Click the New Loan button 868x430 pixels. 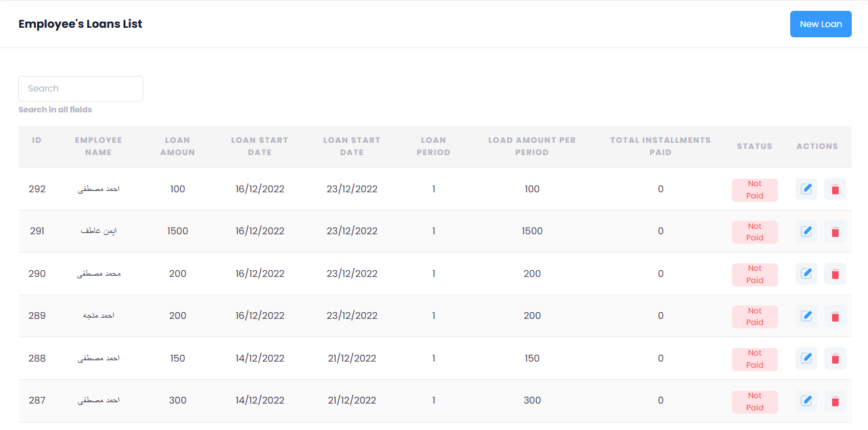821,24
